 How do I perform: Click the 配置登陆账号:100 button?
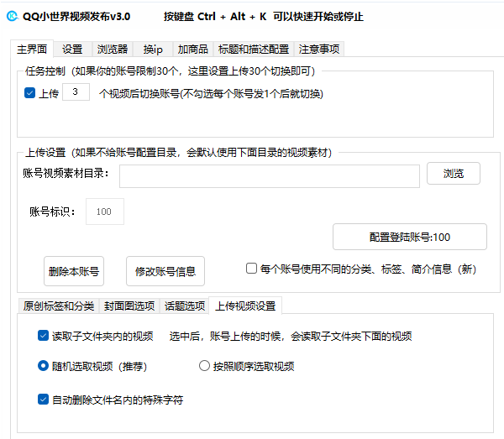tap(409, 237)
